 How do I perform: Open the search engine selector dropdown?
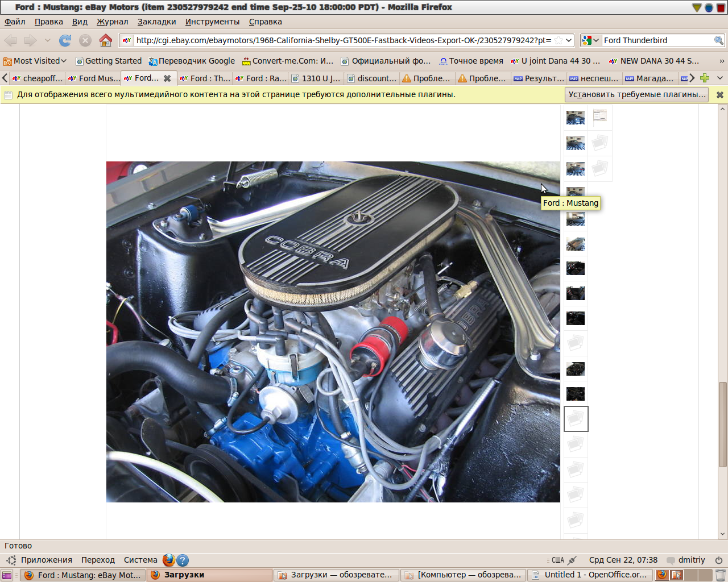pos(590,40)
